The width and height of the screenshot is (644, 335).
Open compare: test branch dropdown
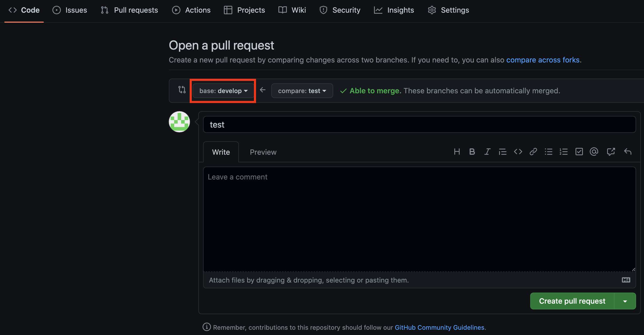point(302,91)
